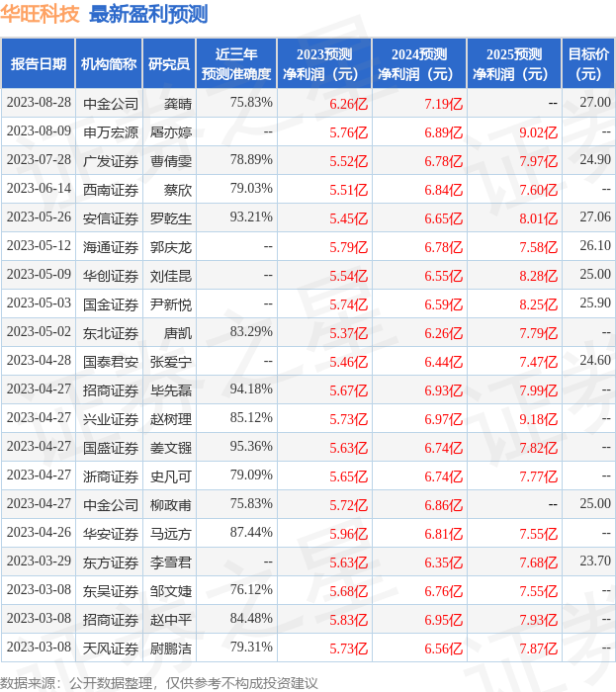
Task: Click the 9.18亿 forecast value
Action: (538, 419)
